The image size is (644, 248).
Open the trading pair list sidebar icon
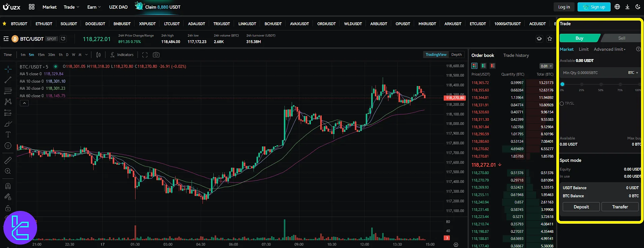[x=6, y=39]
